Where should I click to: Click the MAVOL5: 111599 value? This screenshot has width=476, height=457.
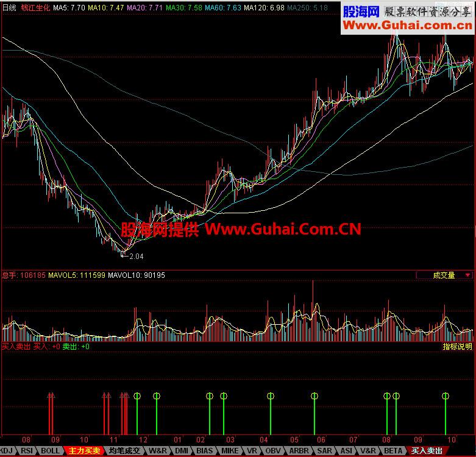77,275
